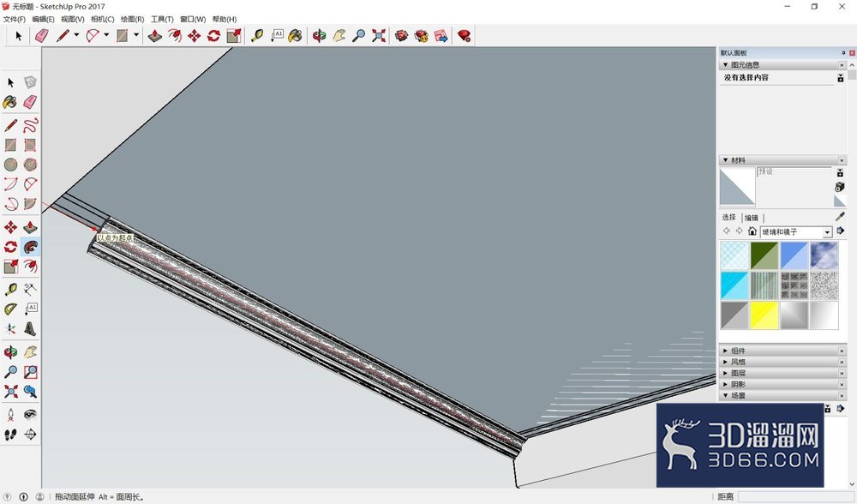
Task: Expand the 图层 panel
Action: pos(725,373)
